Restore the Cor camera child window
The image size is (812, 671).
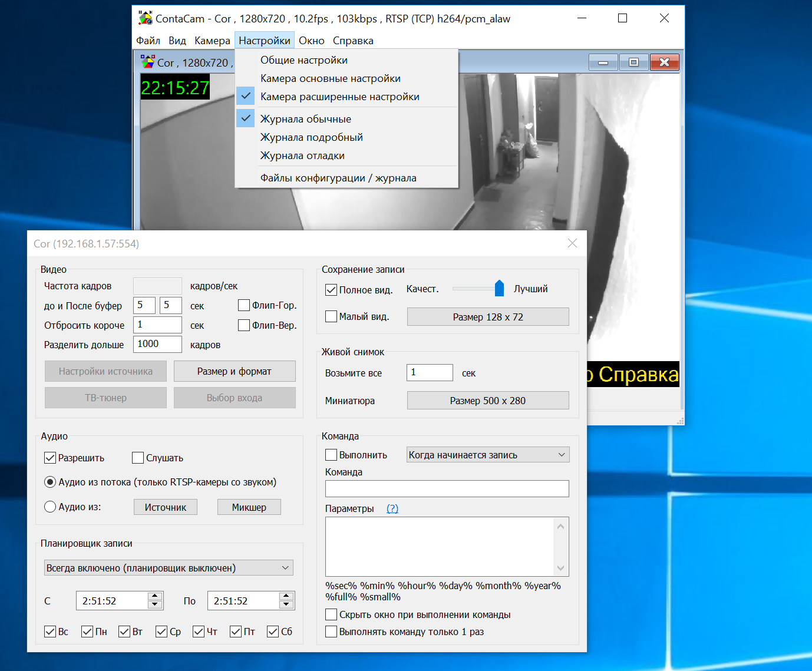pyautogui.click(x=633, y=62)
